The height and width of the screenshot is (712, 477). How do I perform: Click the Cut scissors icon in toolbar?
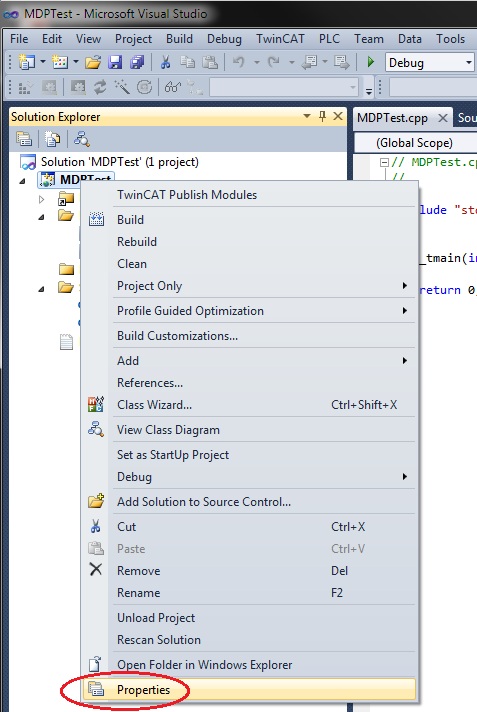tap(165, 62)
